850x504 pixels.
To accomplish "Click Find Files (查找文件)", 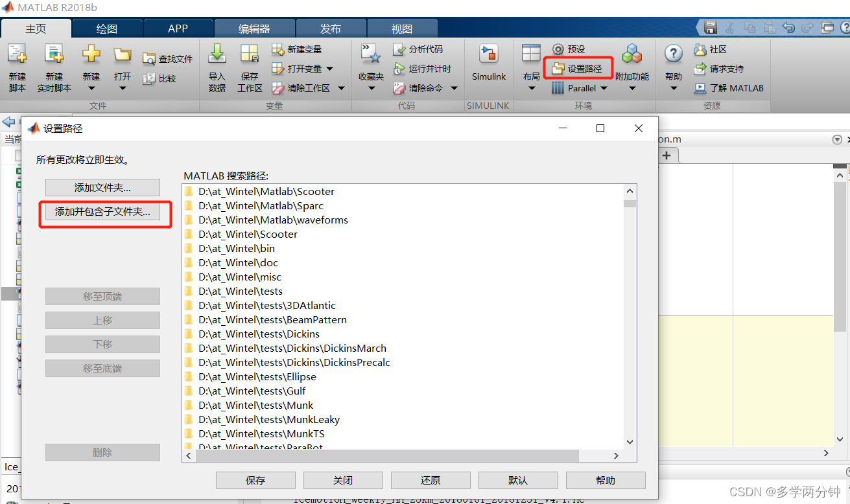I will tap(168, 59).
